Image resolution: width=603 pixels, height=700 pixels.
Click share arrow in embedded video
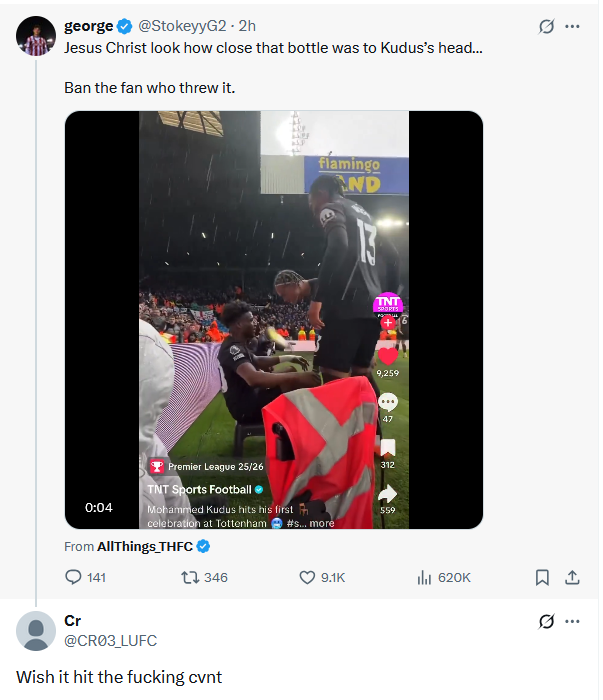pos(387,494)
